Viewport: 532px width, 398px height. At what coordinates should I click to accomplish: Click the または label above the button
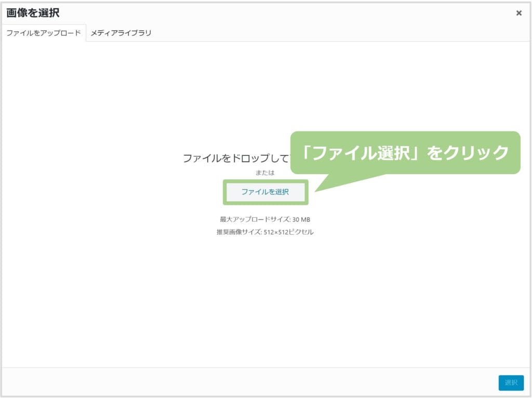point(265,173)
